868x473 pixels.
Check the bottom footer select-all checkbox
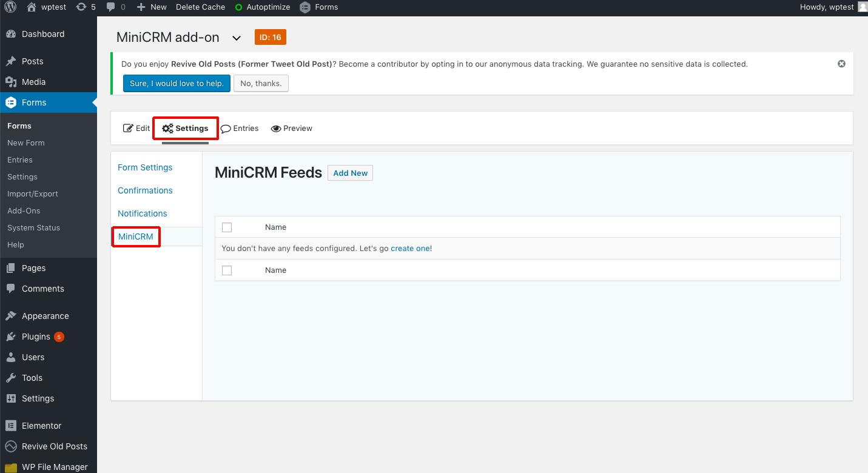point(227,270)
